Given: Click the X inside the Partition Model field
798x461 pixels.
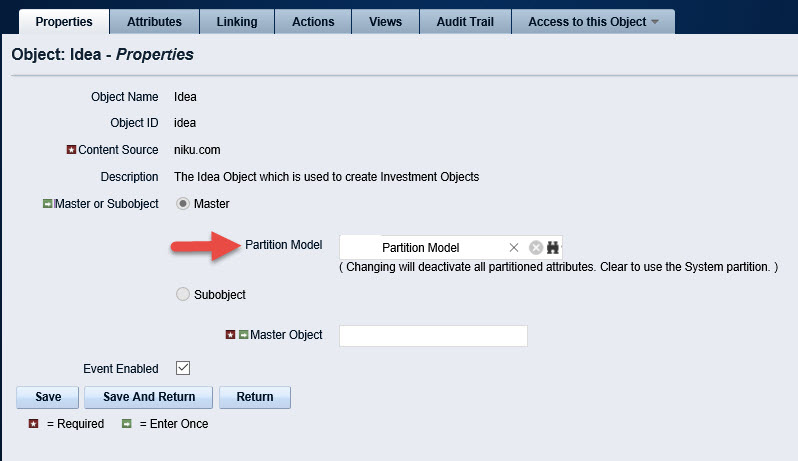Looking at the screenshot, I should click(x=514, y=248).
